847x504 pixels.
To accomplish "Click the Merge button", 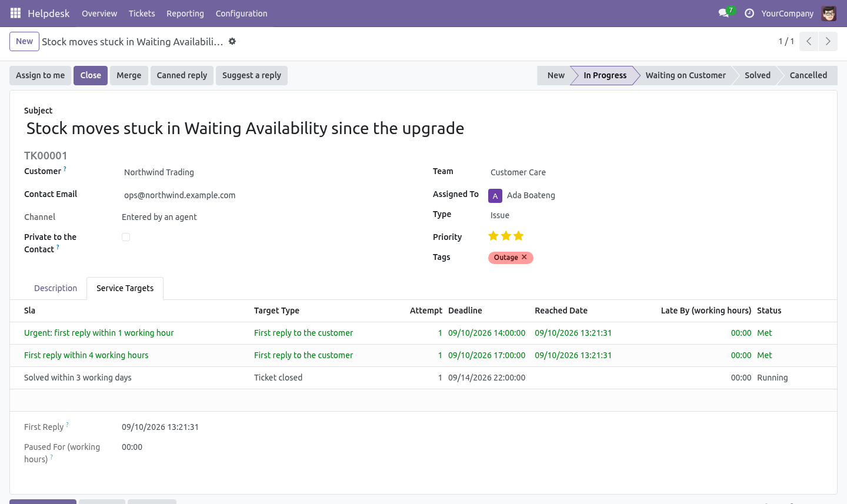I will (x=129, y=75).
